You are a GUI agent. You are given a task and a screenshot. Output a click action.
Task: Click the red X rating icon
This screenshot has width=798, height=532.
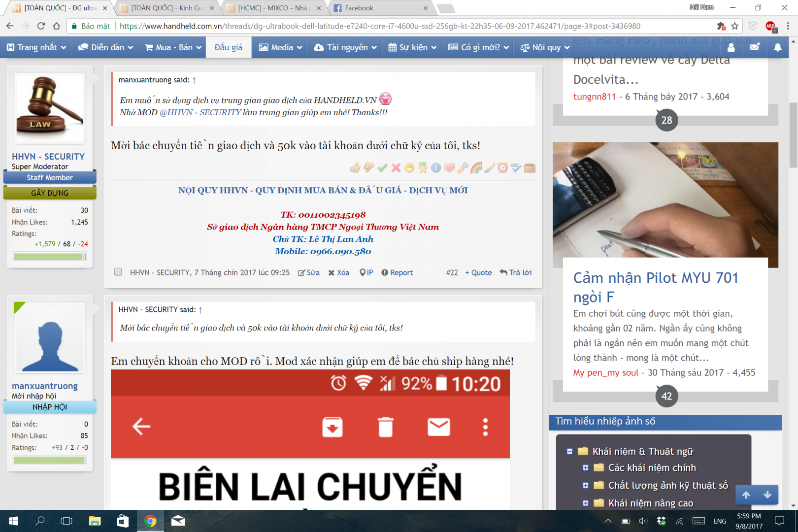coord(396,168)
